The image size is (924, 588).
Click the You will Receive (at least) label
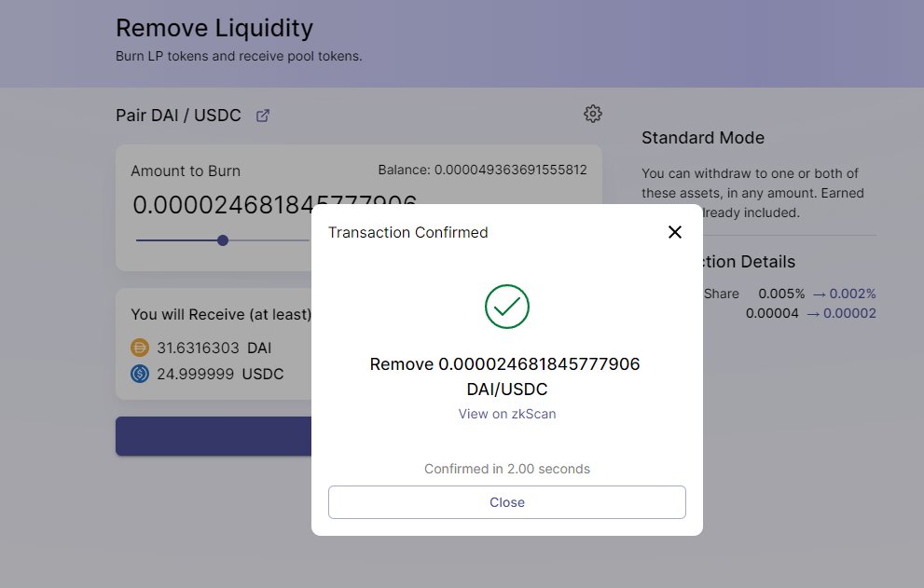point(221,314)
